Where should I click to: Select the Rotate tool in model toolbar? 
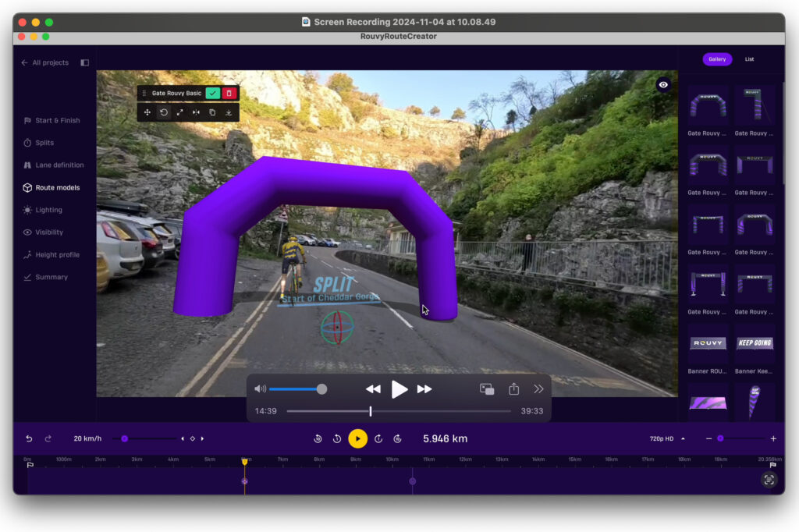[164, 112]
